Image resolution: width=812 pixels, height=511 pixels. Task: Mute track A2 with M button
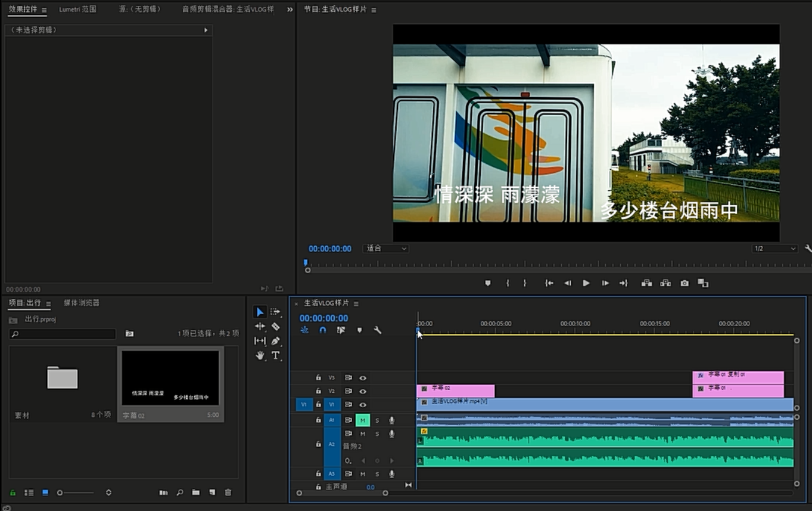363,433
